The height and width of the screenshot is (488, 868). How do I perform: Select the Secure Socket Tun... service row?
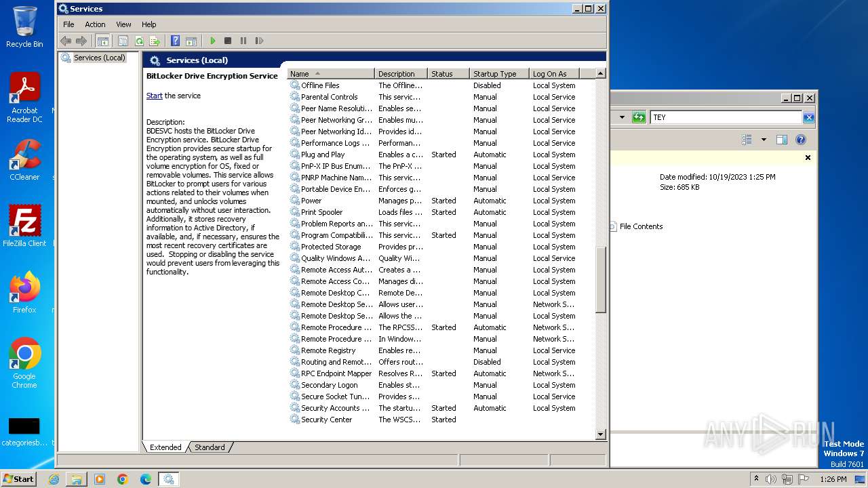pyautogui.click(x=441, y=396)
